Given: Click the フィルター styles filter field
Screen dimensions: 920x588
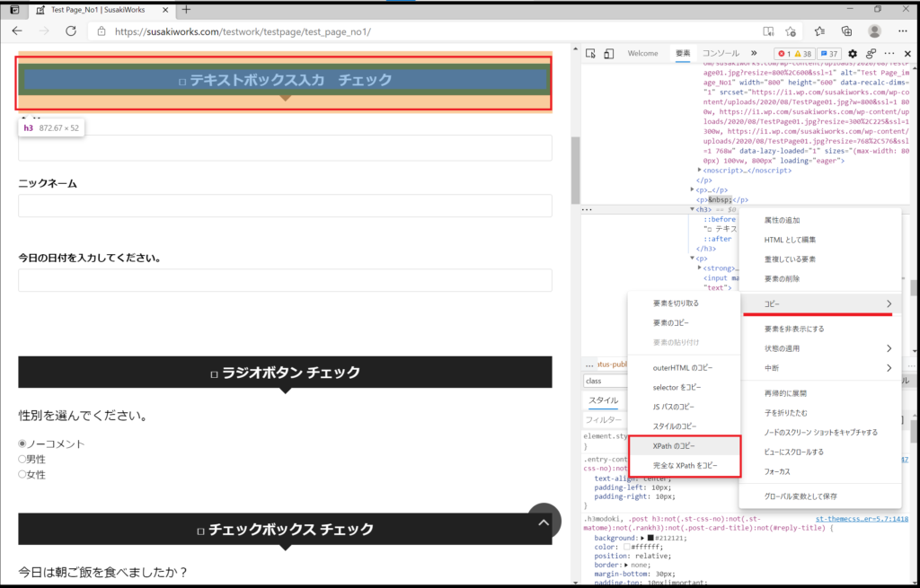Looking at the screenshot, I should tap(605, 420).
